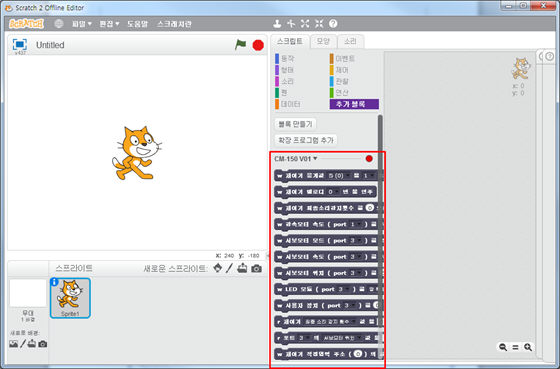This screenshot has height=369, width=560.
Task: Select the 이벤트 block category
Action: tap(342, 59)
